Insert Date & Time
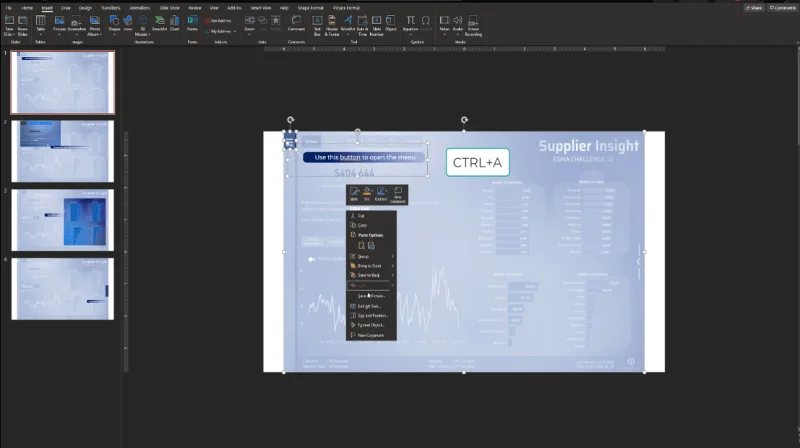The image size is (800, 448). (x=362, y=26)
